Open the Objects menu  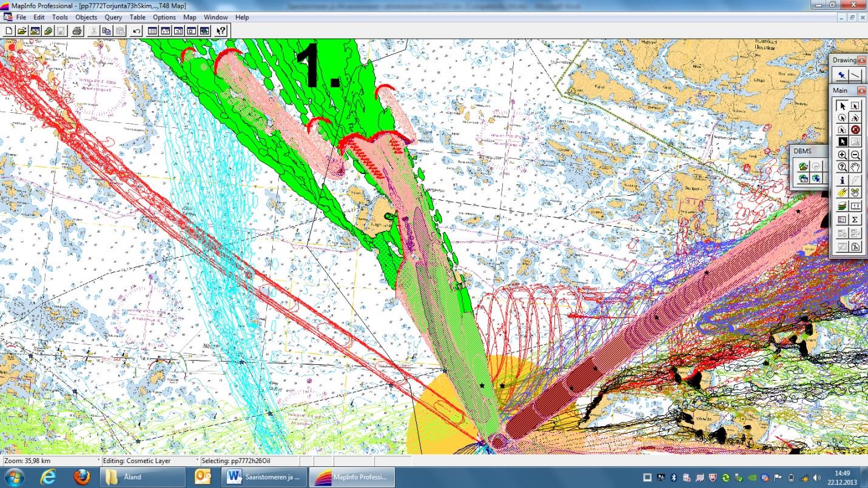click(x=86, y=18)
